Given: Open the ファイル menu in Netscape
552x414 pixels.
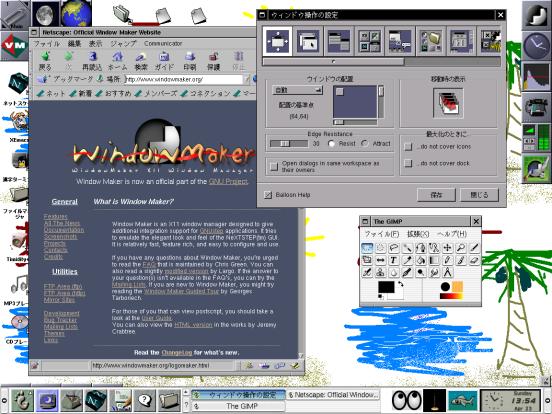Looking at the screenshot, I should [46, 44].
